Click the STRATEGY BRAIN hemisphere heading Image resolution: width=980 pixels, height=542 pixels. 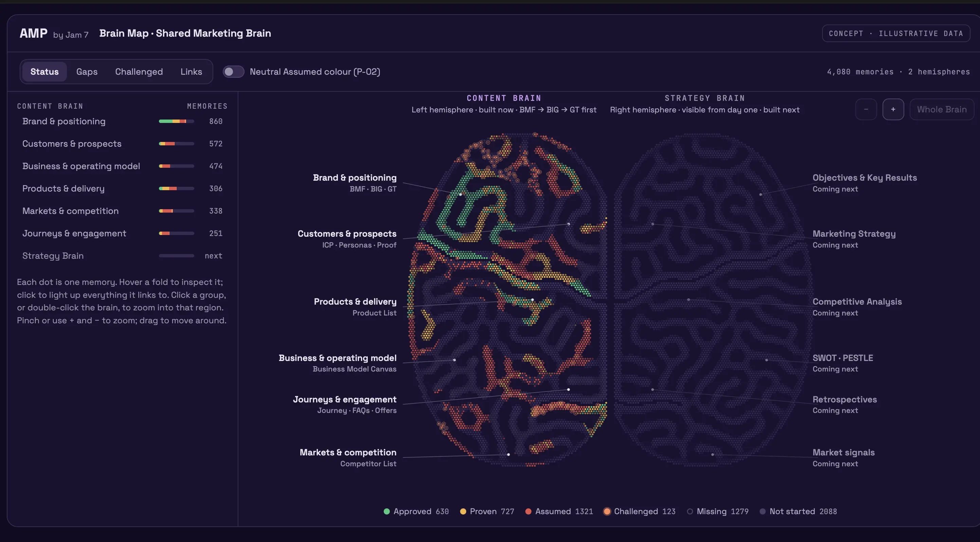tap(705, 98)
